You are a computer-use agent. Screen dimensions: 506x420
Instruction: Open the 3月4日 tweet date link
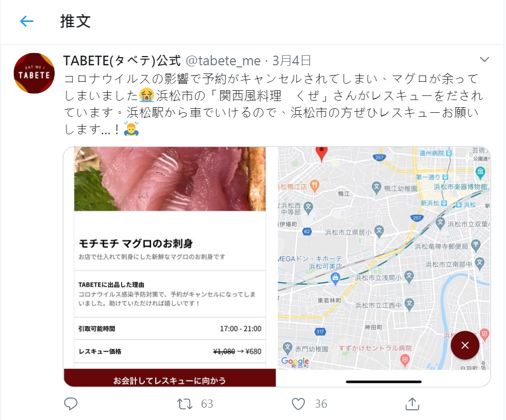(292, 61)
